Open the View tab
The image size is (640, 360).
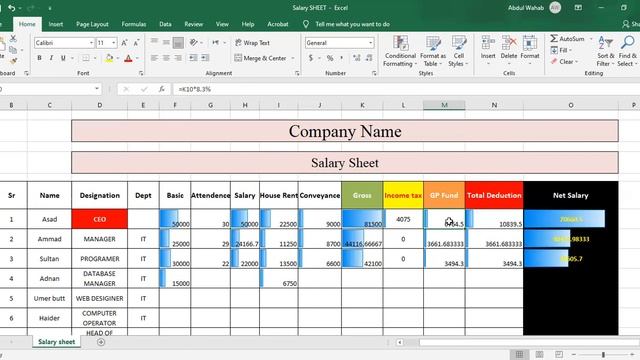coord(222,24)
